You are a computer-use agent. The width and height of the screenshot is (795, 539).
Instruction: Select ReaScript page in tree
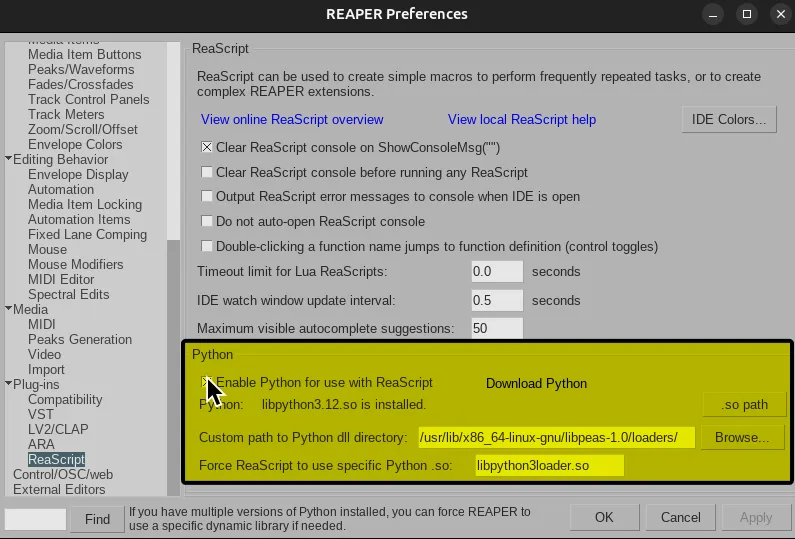tap(56, 459)
